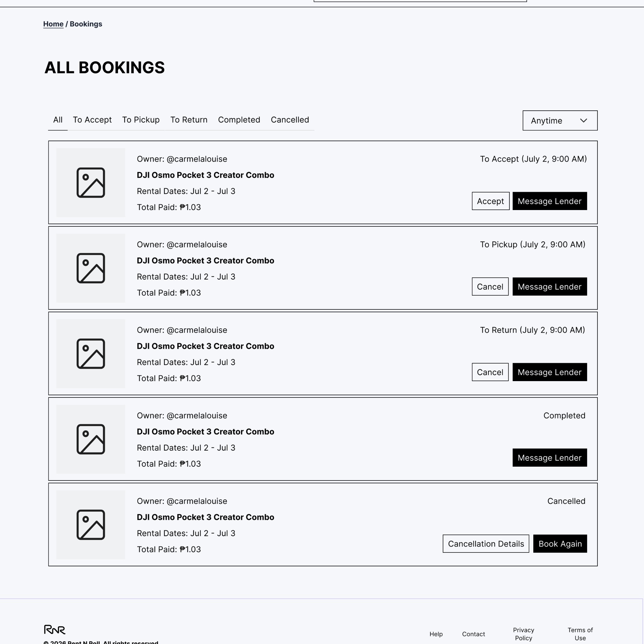Click Book Again on the cancelled booking
This screenshot has width=644, height=644.
pos(560,544)
